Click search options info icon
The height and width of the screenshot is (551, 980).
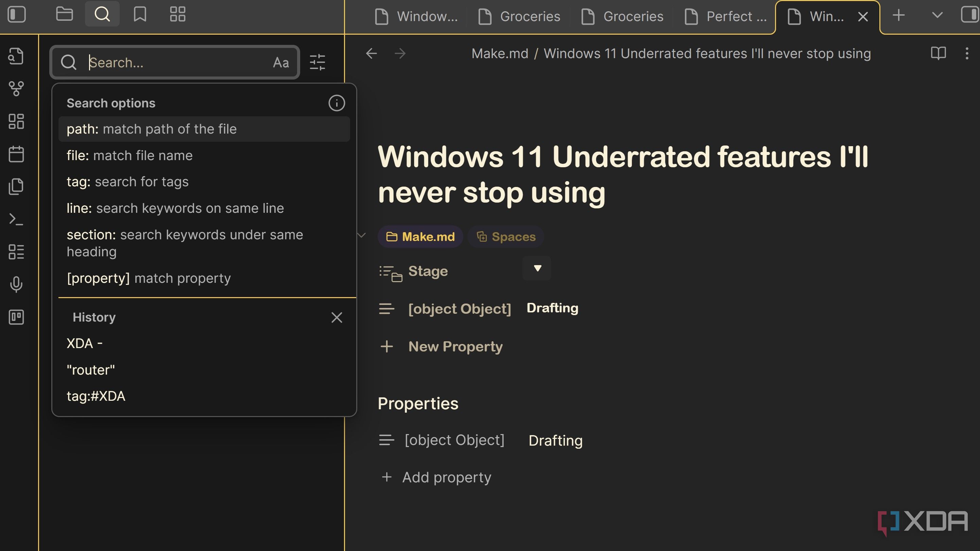[x=336, y=103]
